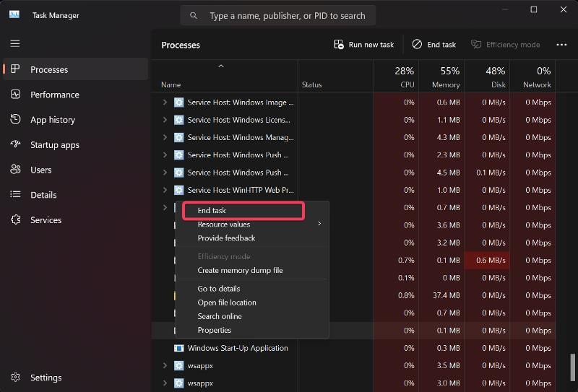Screen dimensions: 578x392
Task: Expand the 2.3 MB Windows Push row
Action: [165, 154]
